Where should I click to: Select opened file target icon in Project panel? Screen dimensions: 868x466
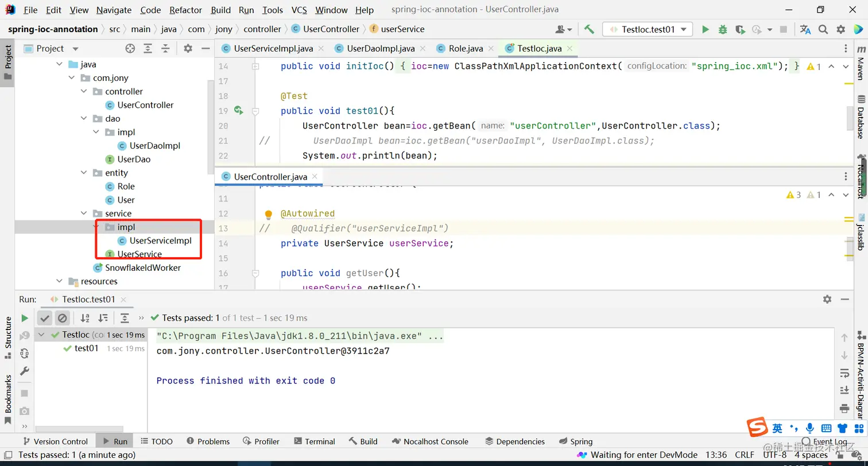point(130,49)
